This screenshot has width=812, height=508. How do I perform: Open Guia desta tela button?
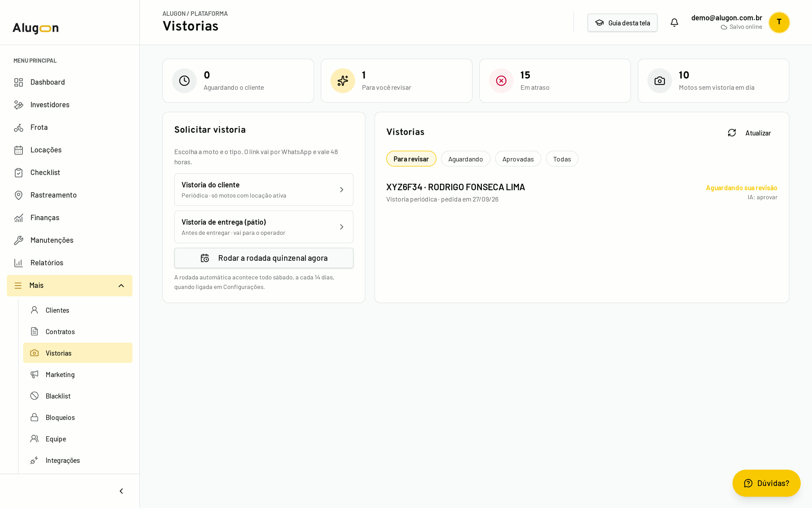(622, 23)
